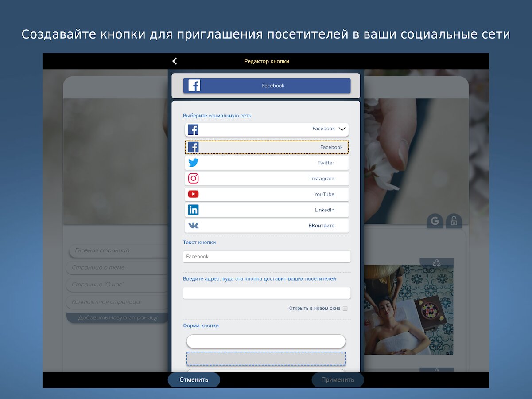Expand the social network dropdown arrow
532x399 pixels.
342,129
